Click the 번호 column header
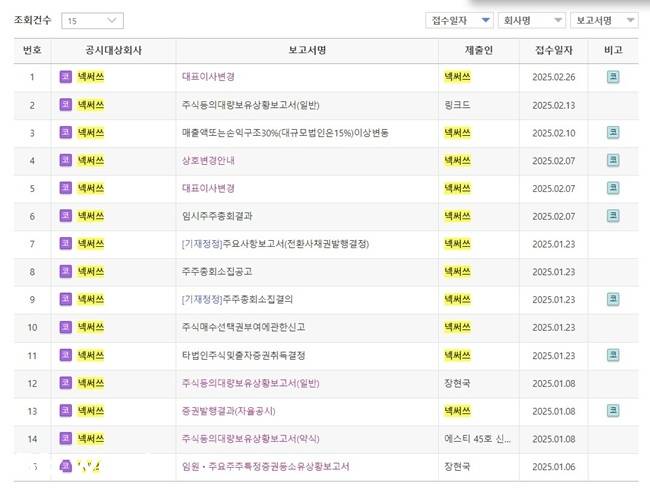The width and height of the screenshot is (650, 490). 32,50
